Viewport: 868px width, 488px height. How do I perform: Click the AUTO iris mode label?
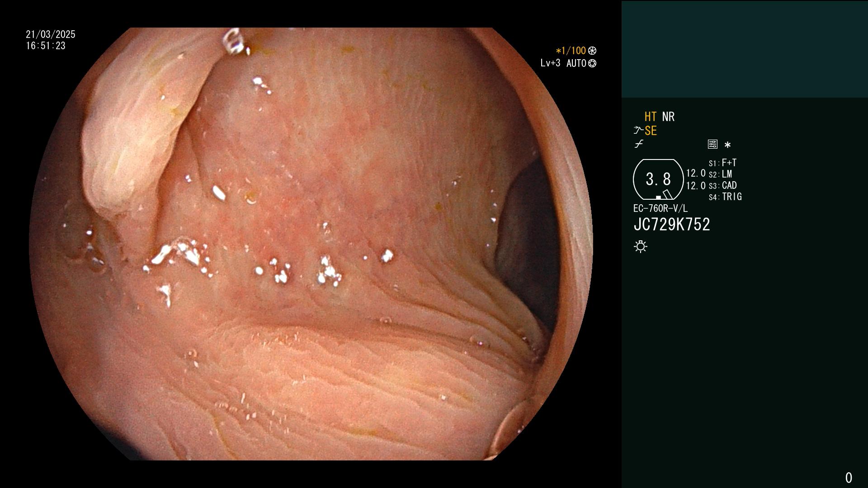point(576,63)
